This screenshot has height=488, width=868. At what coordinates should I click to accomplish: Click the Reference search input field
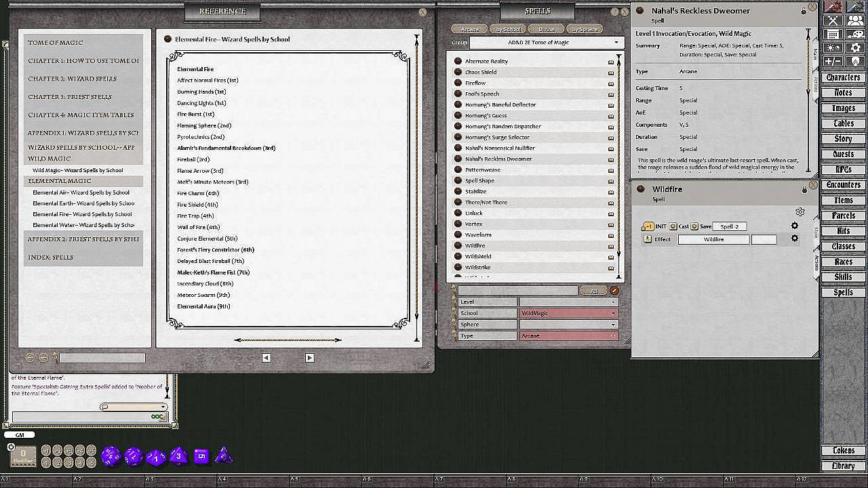(102, 357)
